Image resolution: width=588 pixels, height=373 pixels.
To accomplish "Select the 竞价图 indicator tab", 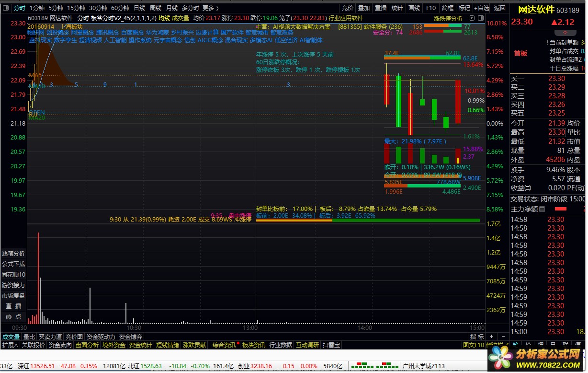I will pyautogui.click(x=74, y=337).
